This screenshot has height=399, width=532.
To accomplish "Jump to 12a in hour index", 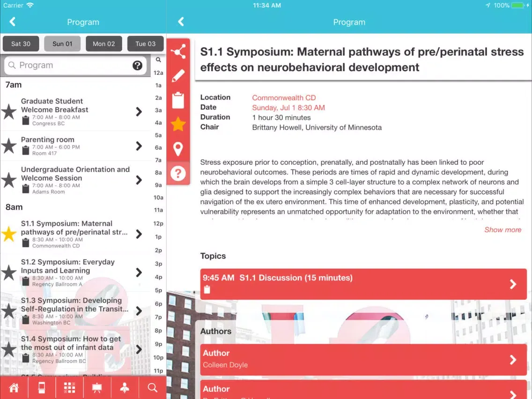I will click(158, 73).
